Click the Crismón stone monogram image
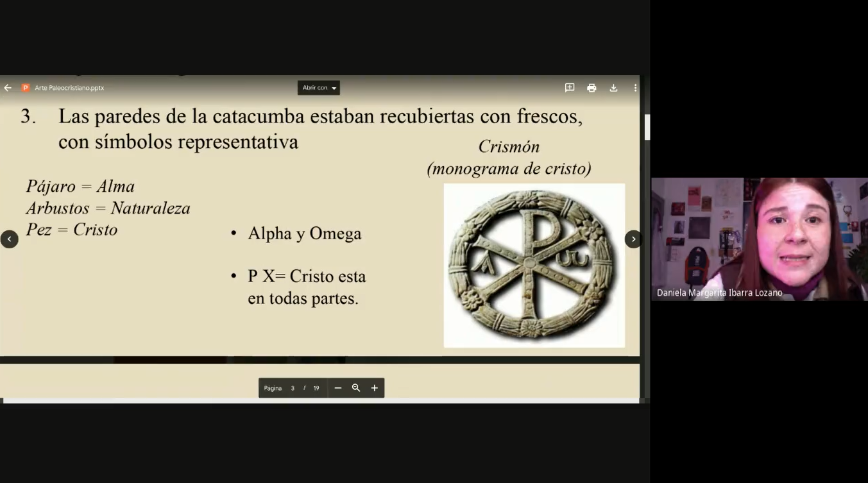The image size is (868, 483). pos(534,265)
